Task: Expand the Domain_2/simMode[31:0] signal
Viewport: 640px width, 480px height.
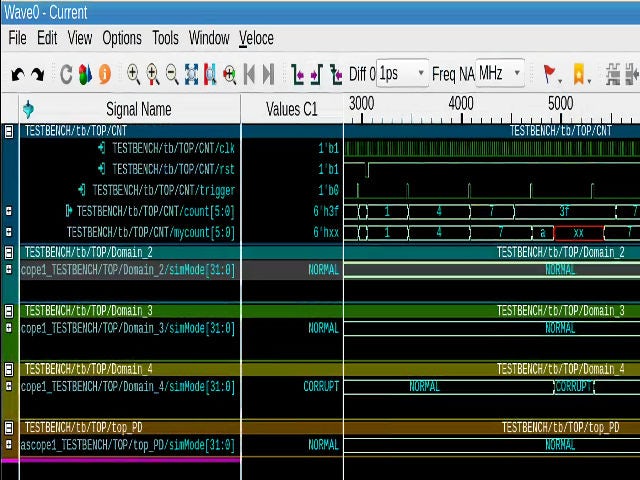Action: (x=9, y=269)
